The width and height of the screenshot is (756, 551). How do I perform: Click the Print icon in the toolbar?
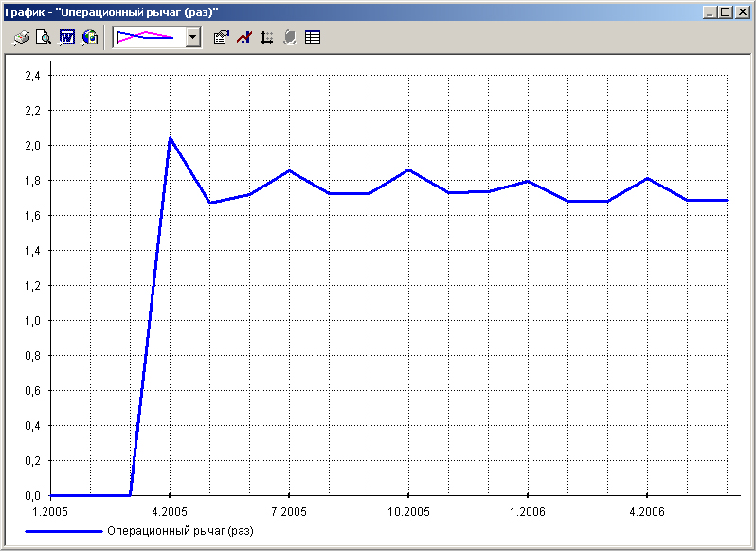(x=21, y=38)
